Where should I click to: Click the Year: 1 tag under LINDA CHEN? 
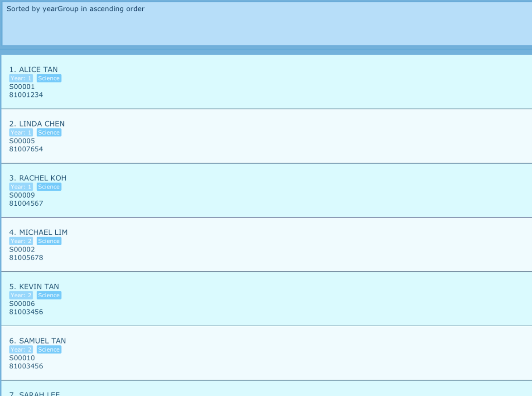21,133
